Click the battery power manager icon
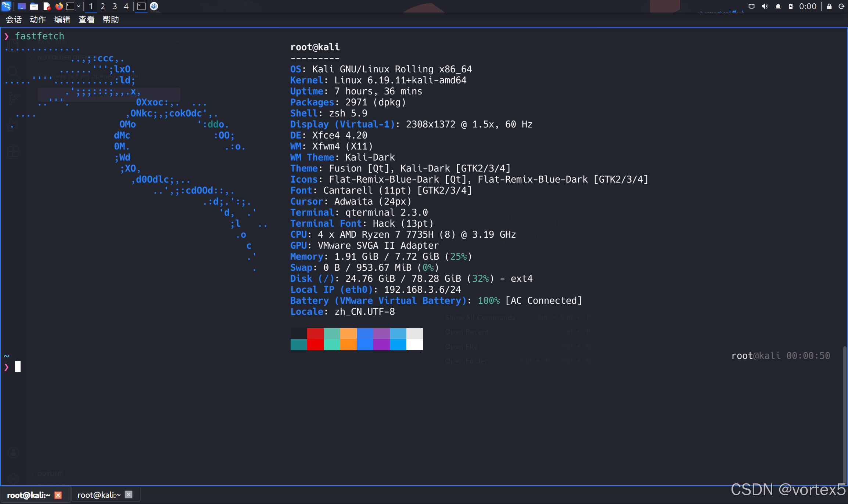This screenshot has width=848, height=504. (791, 6)
